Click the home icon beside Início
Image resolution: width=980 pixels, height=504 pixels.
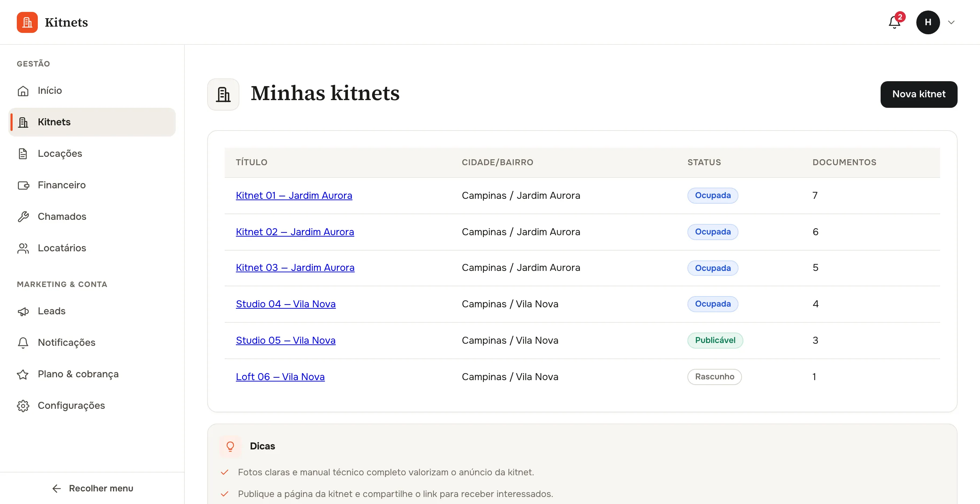coord(23,91)
